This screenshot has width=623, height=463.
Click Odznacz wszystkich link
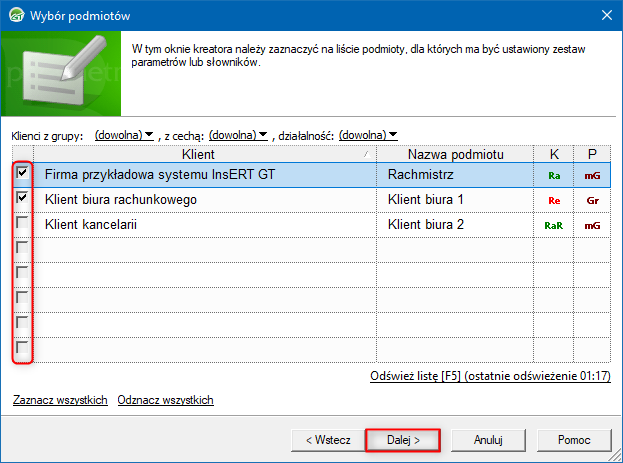coord(165,400)
